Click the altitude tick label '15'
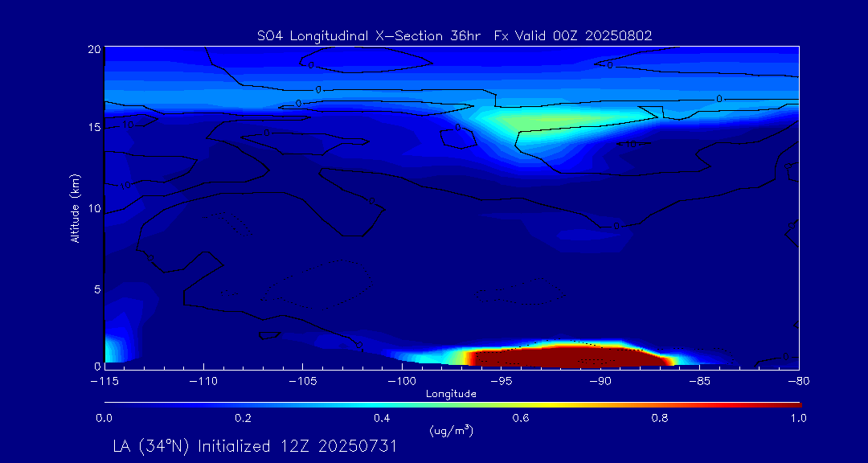The width and height of the screenshot is (868, 463). point(94,127)
